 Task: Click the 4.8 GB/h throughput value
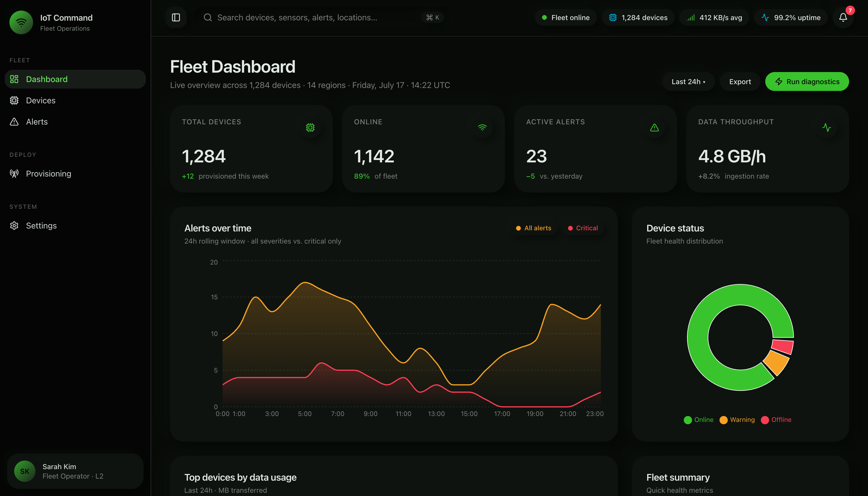pyautogui.click(x=732, y=156)
